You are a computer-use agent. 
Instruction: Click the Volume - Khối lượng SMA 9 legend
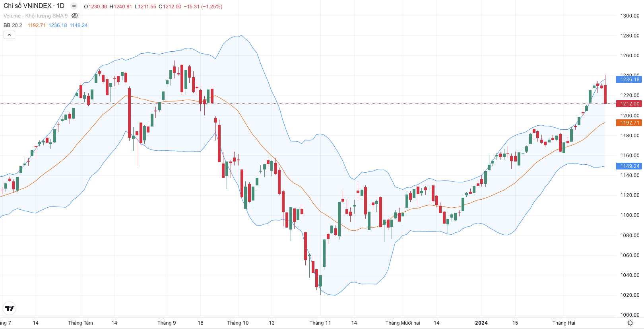point(35,16)
